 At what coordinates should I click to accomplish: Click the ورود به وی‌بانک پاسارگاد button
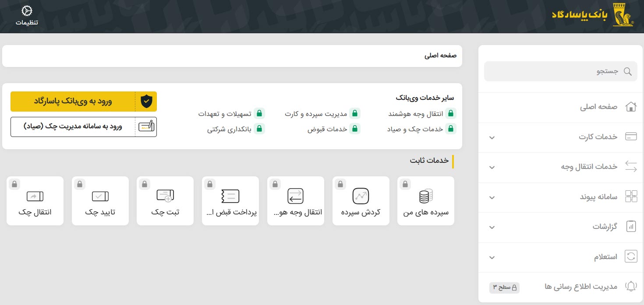[x=84, y=102]
